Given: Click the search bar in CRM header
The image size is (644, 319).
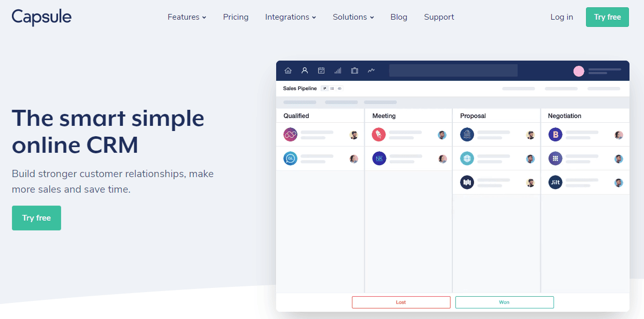Looking at the screenshot, I should [x=453, y=71].
